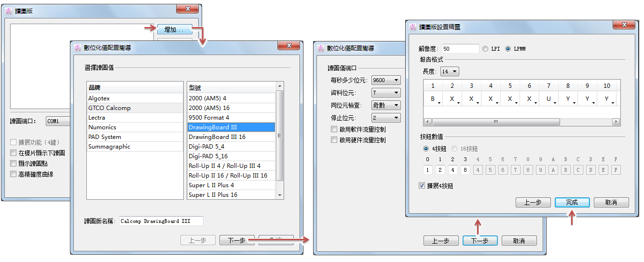Click 上一步 in the settings wizard
This screenshot has height=262, width=644.
click(x=533, y=203)
